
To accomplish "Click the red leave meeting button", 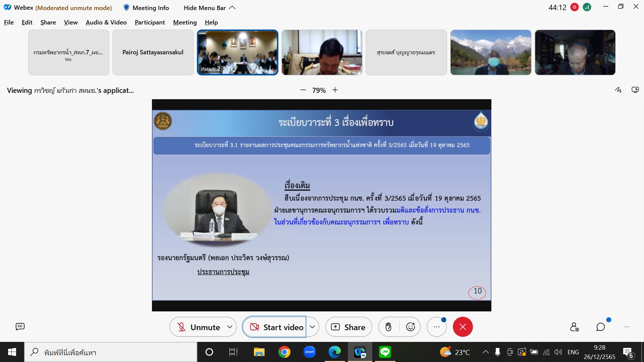I will click(x=463, y=327).
